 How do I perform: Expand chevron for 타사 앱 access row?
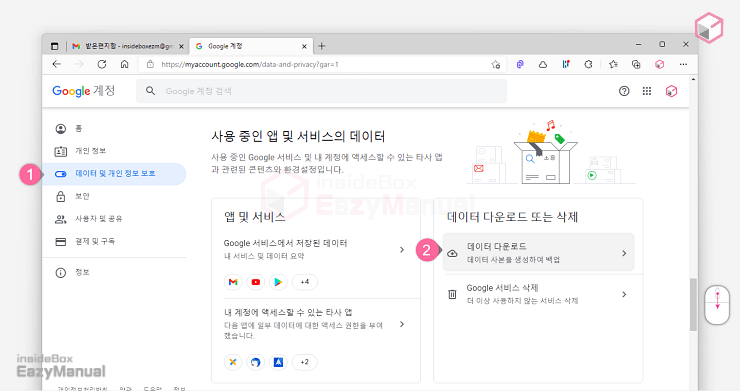pyautogui.click(x=402, y=324)
